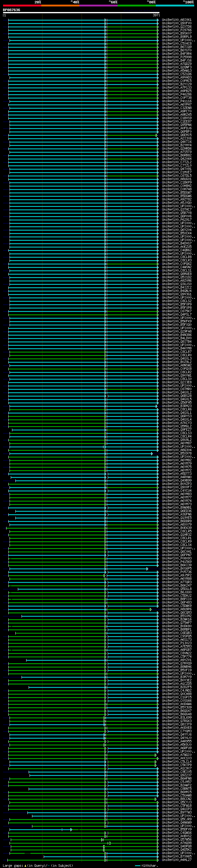The height and width of the screenshot is (868, 197).
Task: Select hit label UniRef100_A9VAD3
Action: click(x=177, y=78)
